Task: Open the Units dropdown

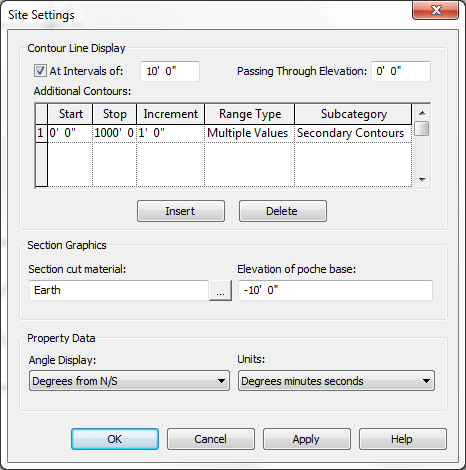Action: coord(336,381)
